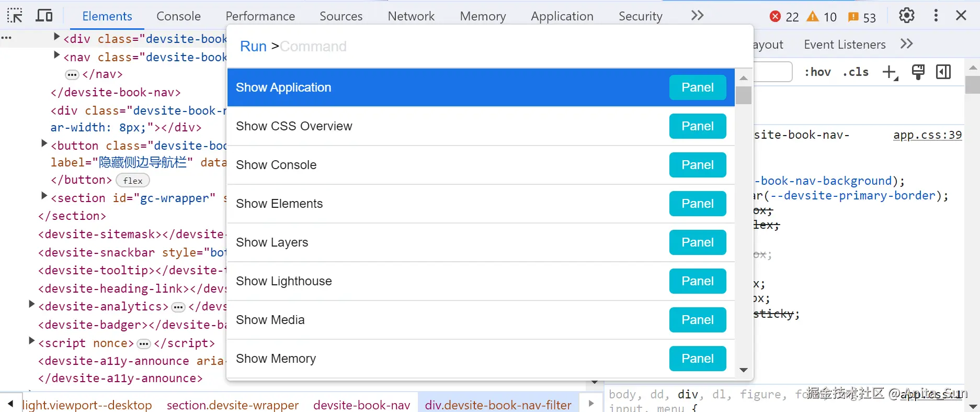
Task: Close the DevTools panel
Action: click(x=961, y=16)
